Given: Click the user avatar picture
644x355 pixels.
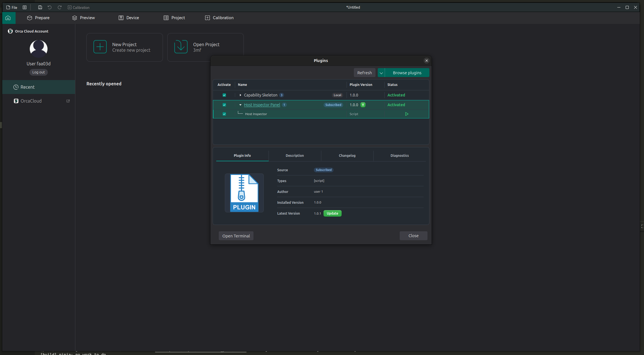Looking at the screenshot, I should pyautogui.click(x=39, y=49).
